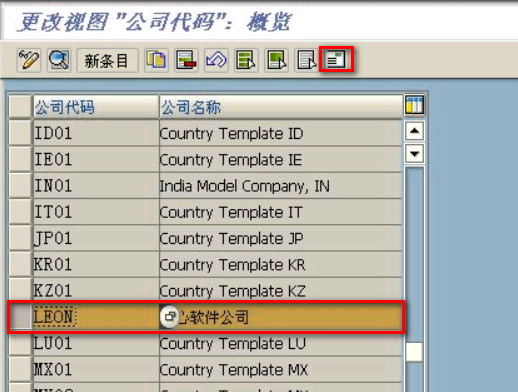
Task: Click the details magnifier icon
Action: coord(59,60)
